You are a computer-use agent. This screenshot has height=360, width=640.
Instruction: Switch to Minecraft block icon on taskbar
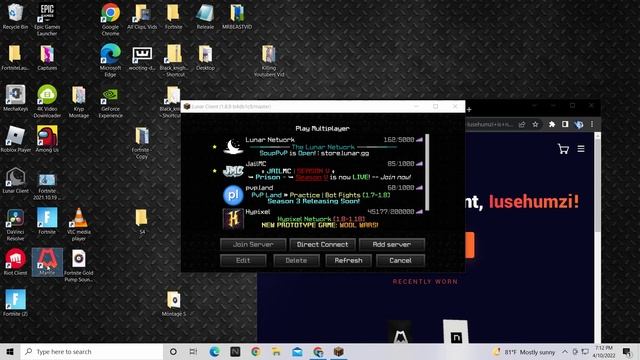point(338,351)
